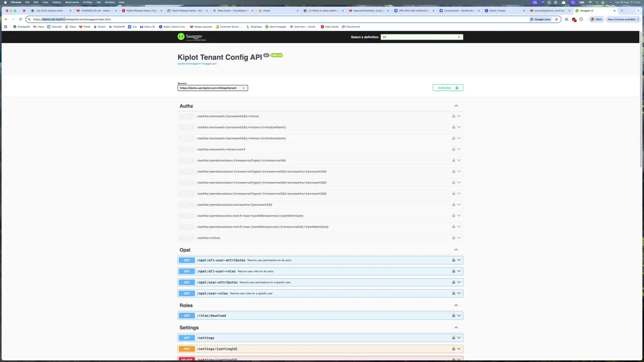The image size is (644, 362).
Task: Click the lock icon on /opal/user-attributes
Action: [453, 282]
